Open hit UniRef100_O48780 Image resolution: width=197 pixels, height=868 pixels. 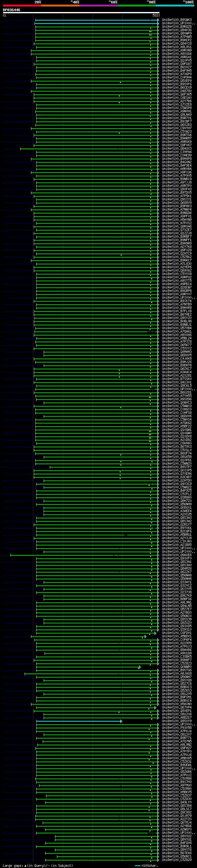[177, 91]
